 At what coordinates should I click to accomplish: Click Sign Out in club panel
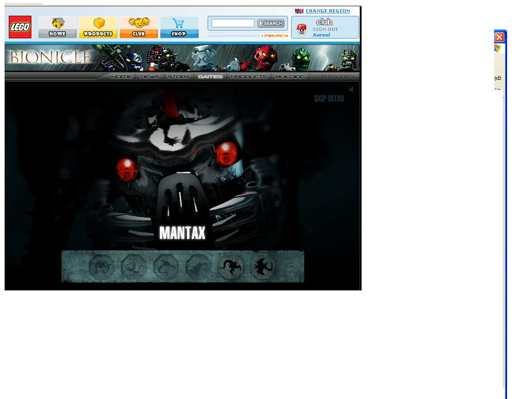(326, 30)
